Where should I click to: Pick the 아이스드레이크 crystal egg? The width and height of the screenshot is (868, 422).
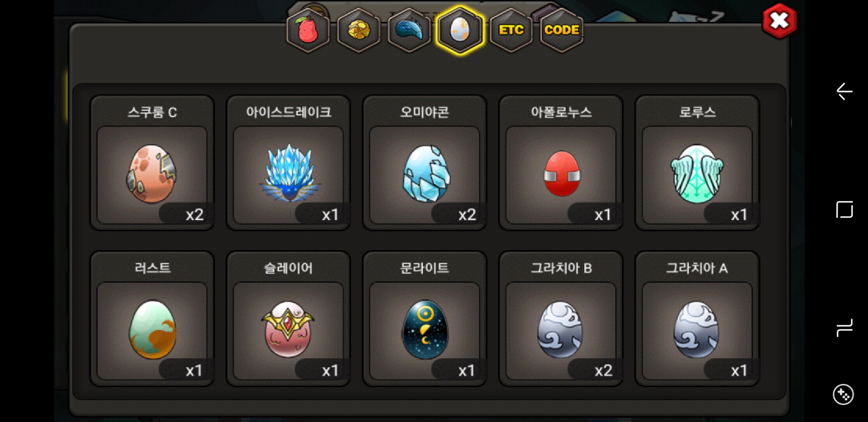tap(289, 163)
